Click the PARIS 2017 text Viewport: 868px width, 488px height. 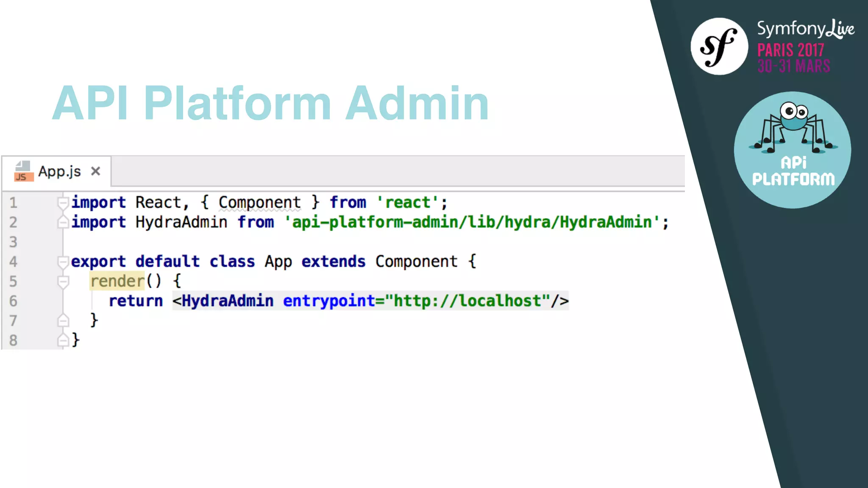791,50
